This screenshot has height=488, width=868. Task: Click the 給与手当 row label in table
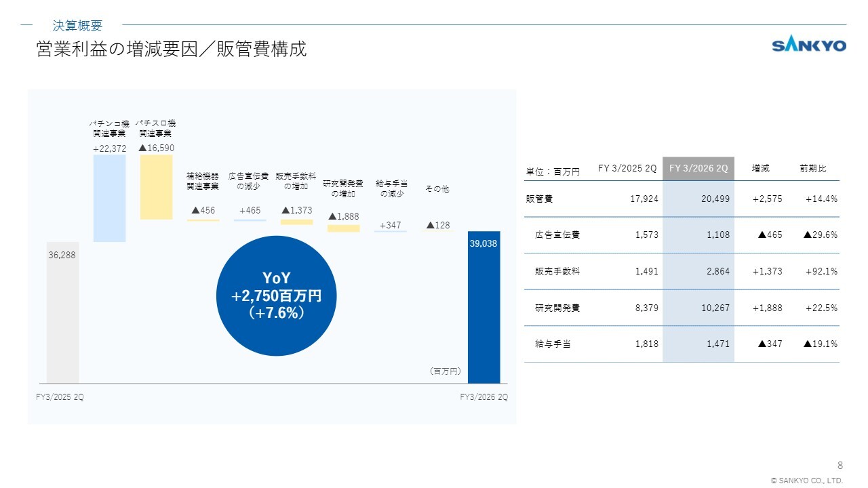point(553,344)
